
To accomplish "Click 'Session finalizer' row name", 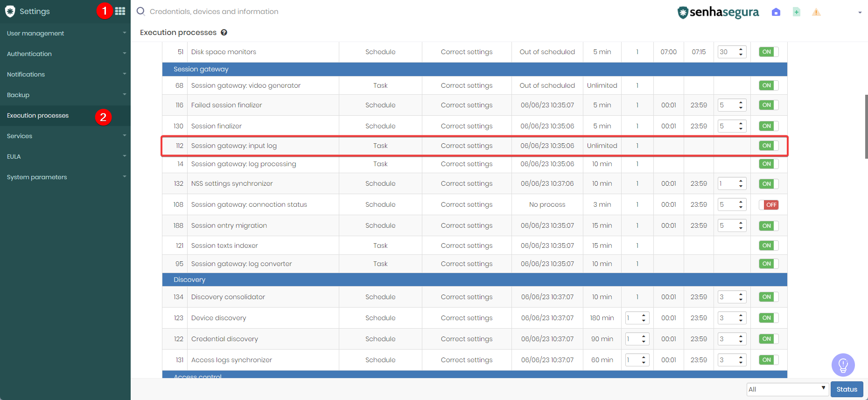I will tap(217, 126).
